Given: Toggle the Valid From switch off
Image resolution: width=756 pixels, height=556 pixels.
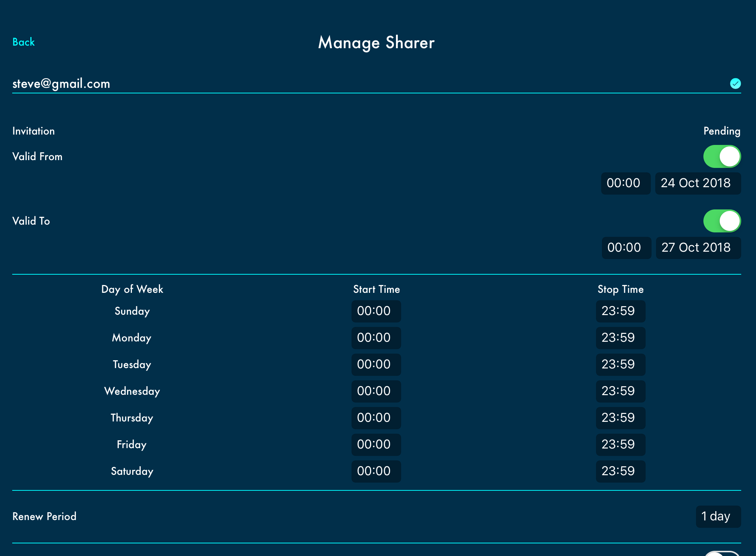Looking at the screenshot, I should click(x=722, y=156).
